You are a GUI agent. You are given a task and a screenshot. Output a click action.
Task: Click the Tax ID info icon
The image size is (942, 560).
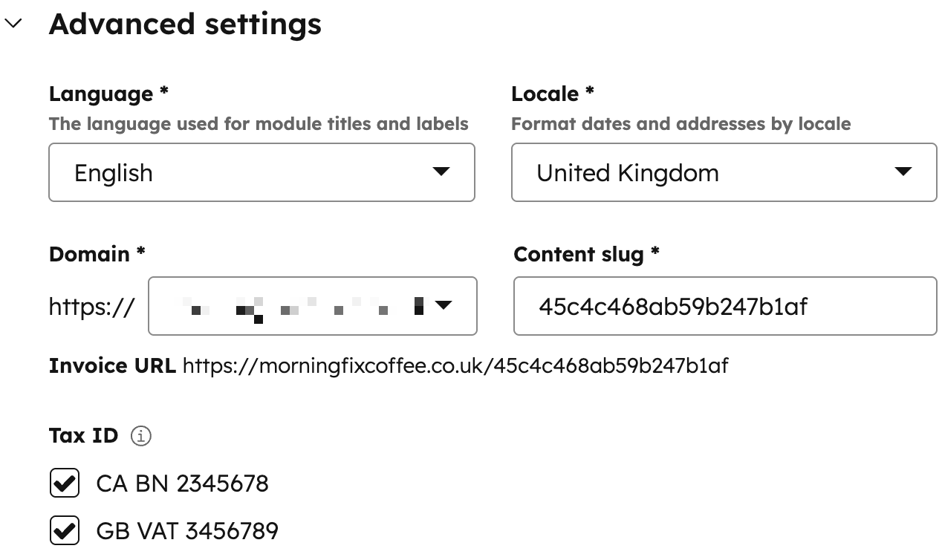140,436
